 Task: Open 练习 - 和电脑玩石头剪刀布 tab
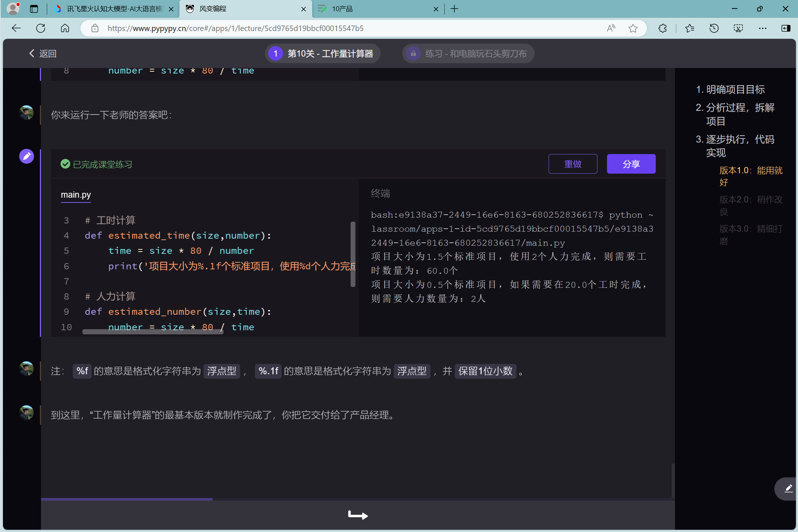468,54
